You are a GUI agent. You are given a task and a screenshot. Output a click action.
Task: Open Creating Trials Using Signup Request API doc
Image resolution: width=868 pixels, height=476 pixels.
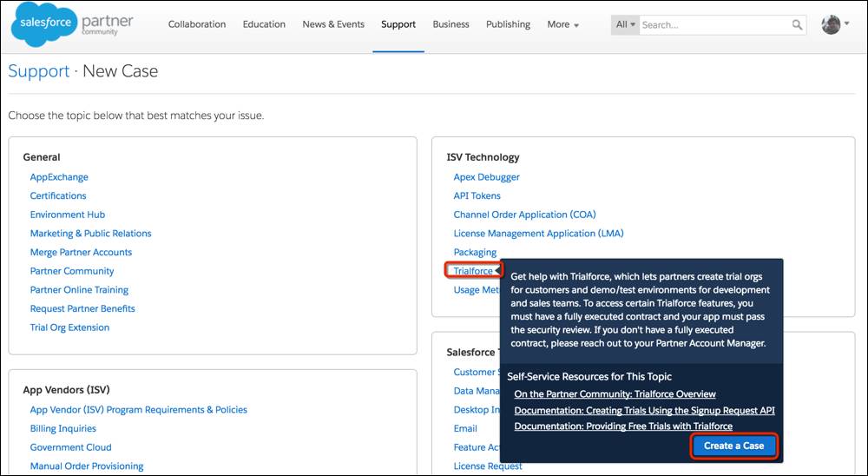click(x=644, y=411)
